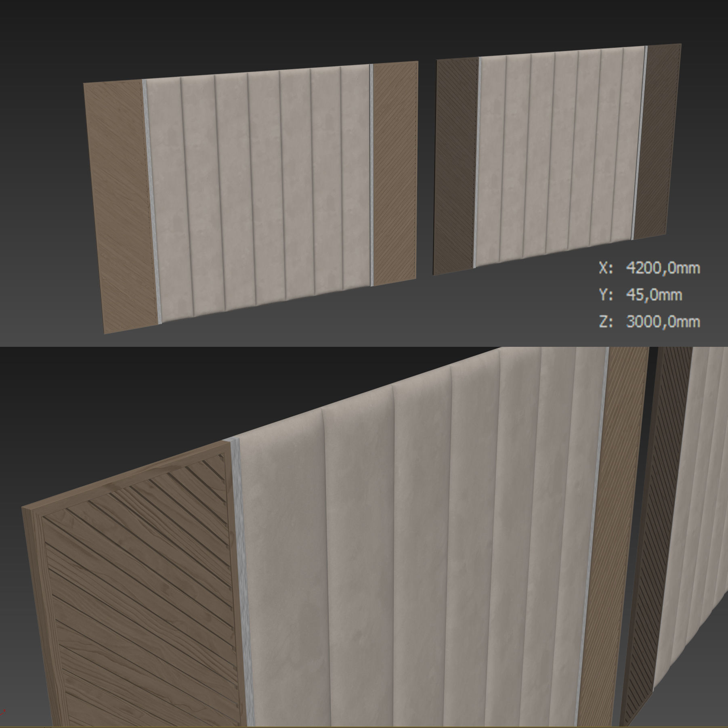The height and width of the screenshot is (728, 728).
Task: Click the X dimension value 4200,0mm
Action: (x=663, y=268)
